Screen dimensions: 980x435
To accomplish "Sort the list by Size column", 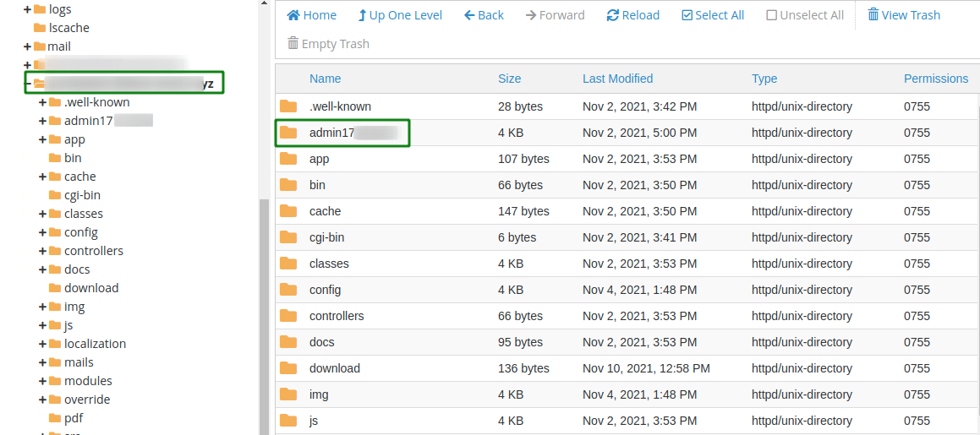I will (x=509, y=79).
